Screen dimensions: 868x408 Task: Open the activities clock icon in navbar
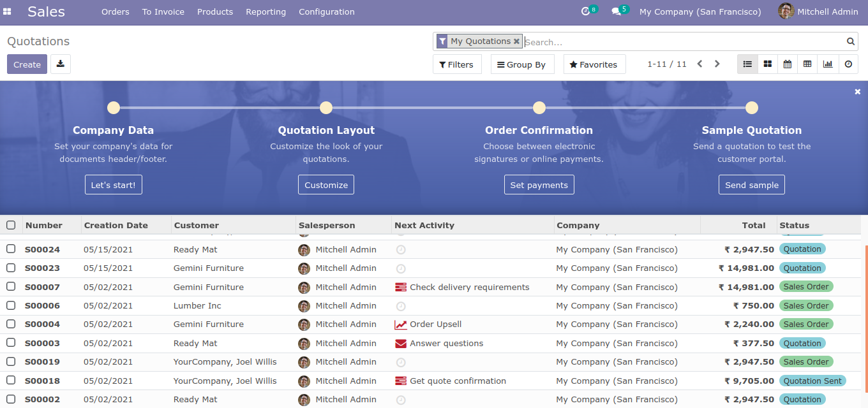pyautogui.click(x=585, y=11)
